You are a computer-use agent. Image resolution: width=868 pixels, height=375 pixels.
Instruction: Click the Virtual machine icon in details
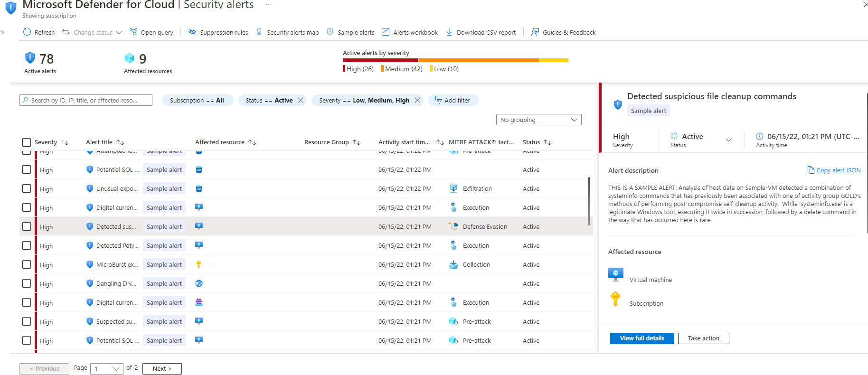(616, 275)
